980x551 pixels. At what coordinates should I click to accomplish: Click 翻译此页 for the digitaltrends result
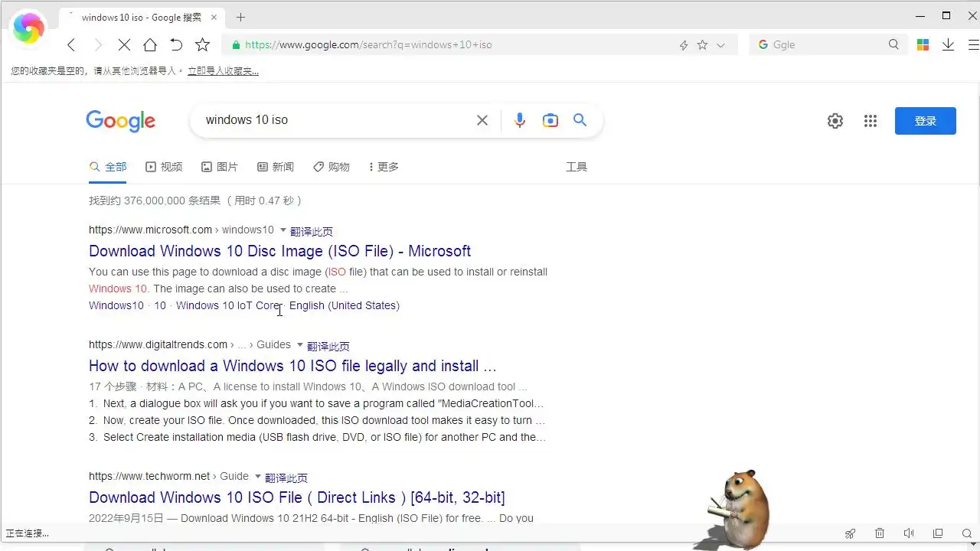328,346
